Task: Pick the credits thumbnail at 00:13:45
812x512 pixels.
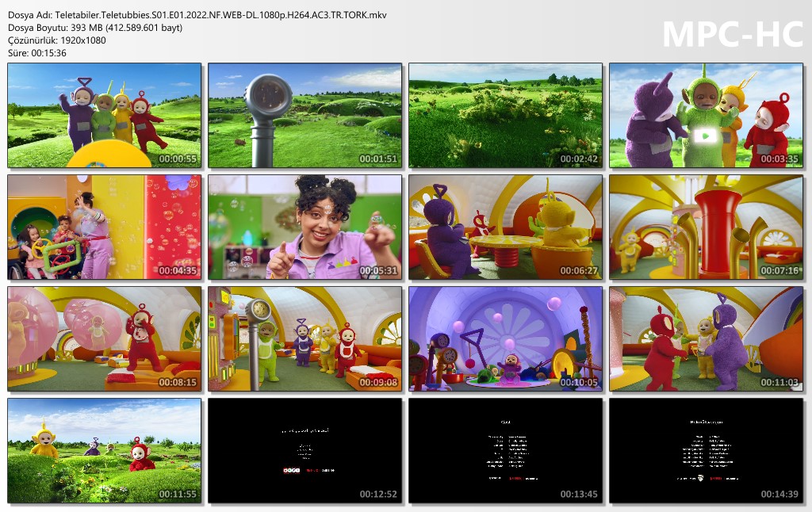Action: pyautogui.click(x=505, y=451)
